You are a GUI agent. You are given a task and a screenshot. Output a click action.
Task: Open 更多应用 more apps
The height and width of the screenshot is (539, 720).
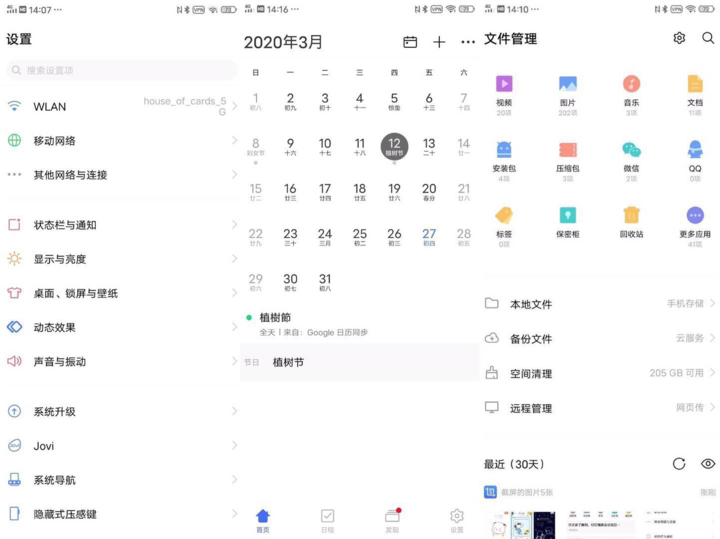695,215
